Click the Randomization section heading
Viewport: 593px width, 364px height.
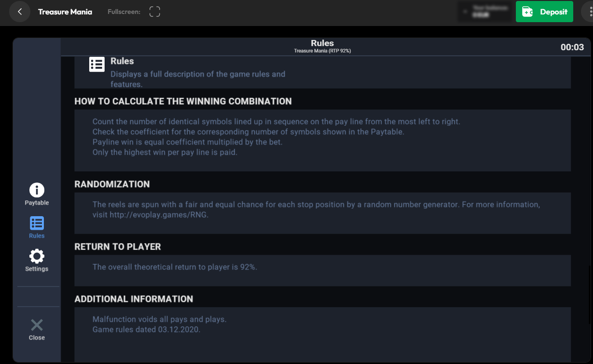pyautogui.click(x=112, y=184)
